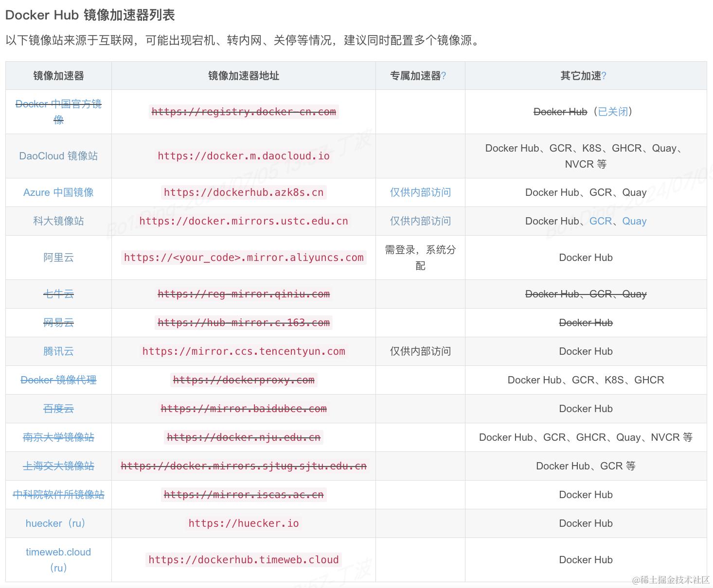This screenshot has height=588, width=713.
Task: Click 仅供内部访问 link in Azure row
Action: (420, 192)
